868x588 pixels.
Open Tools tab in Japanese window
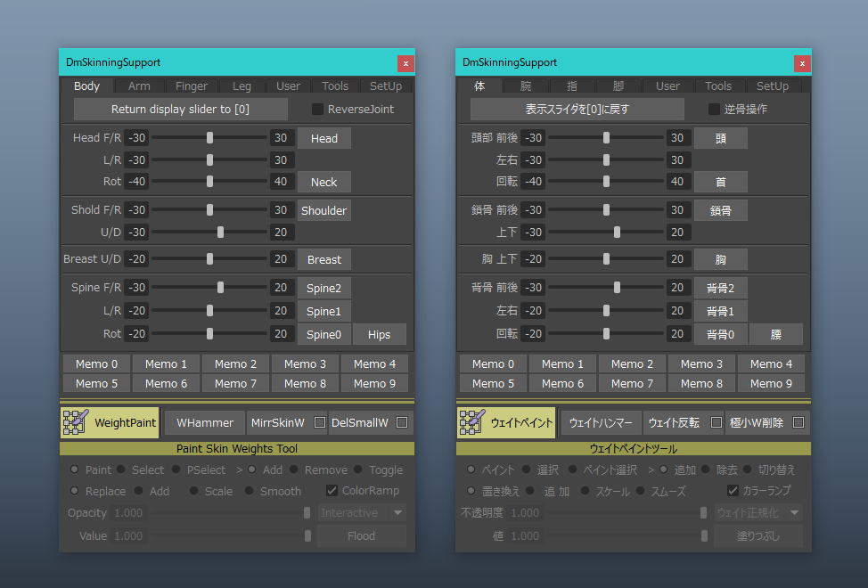tap(718, 86)
